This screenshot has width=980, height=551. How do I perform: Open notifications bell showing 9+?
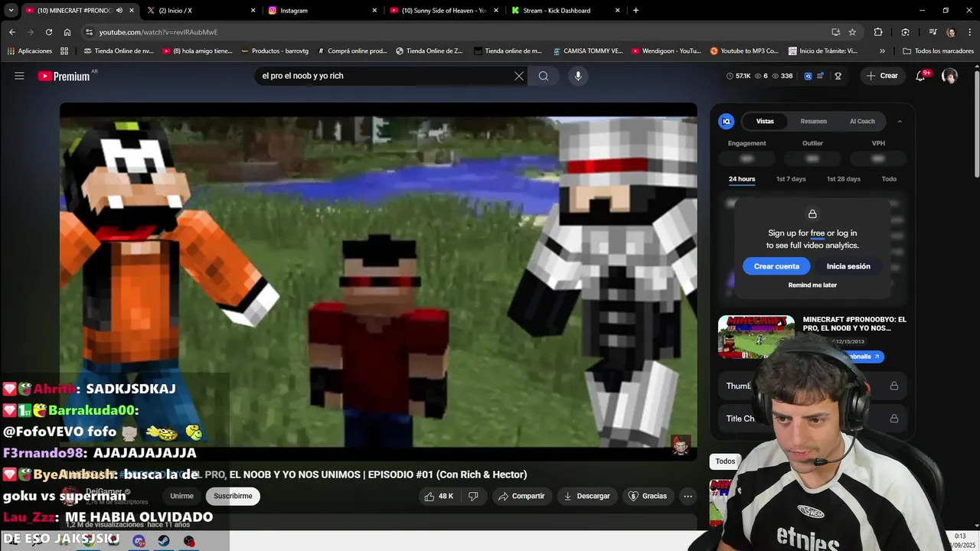921,76
